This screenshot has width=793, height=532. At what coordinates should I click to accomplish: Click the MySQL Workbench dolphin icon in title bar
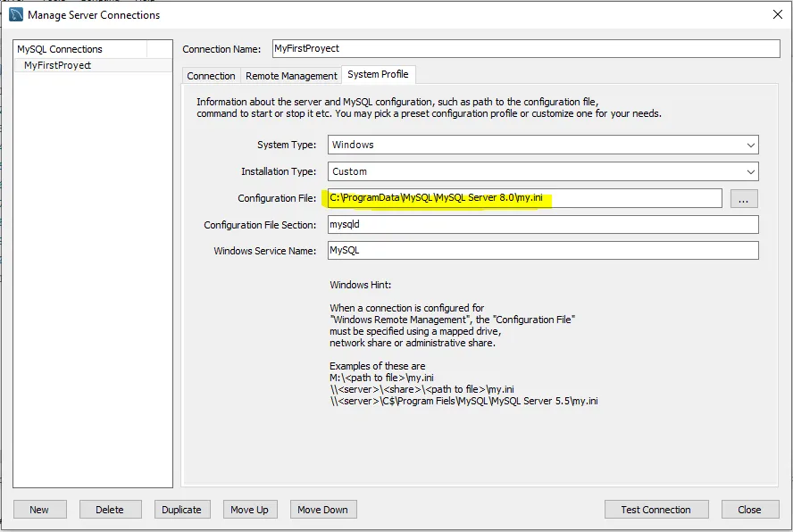coord(16,14)
